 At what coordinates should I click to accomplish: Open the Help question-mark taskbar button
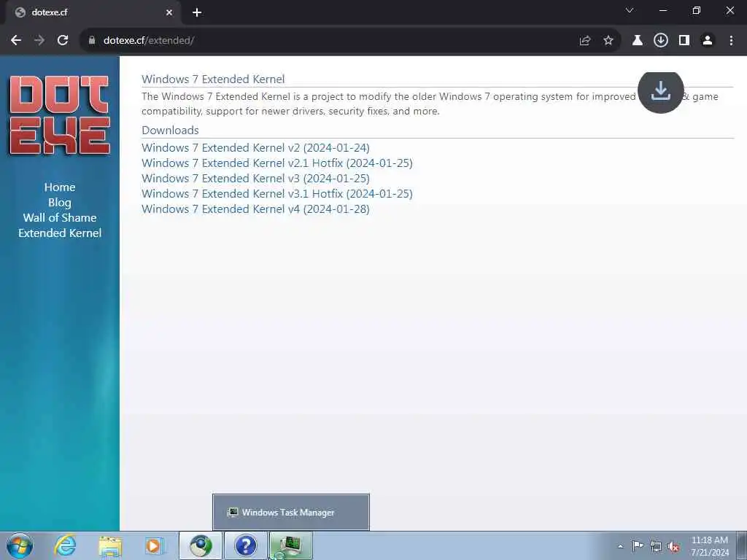tap(245, 545)
